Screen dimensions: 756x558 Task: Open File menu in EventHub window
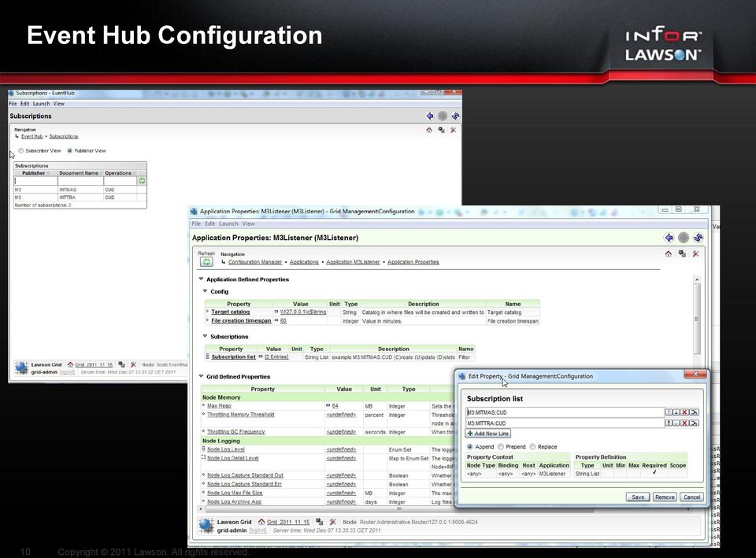coord(13,104)
